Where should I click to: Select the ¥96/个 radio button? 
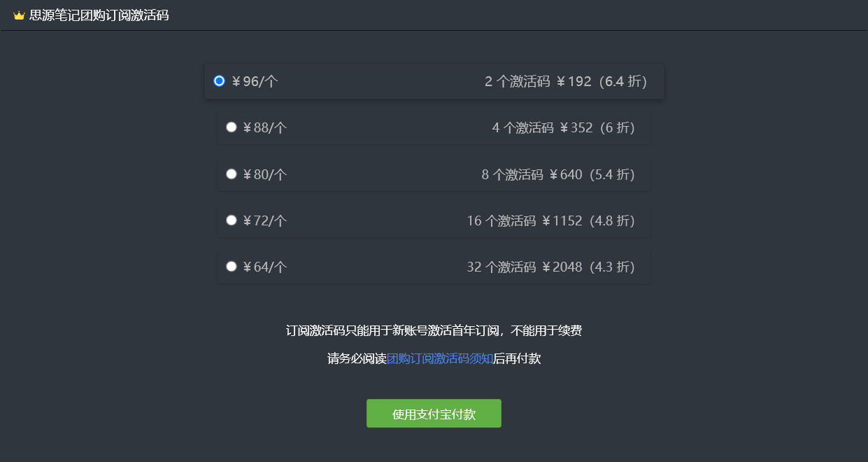click(220, 81)
